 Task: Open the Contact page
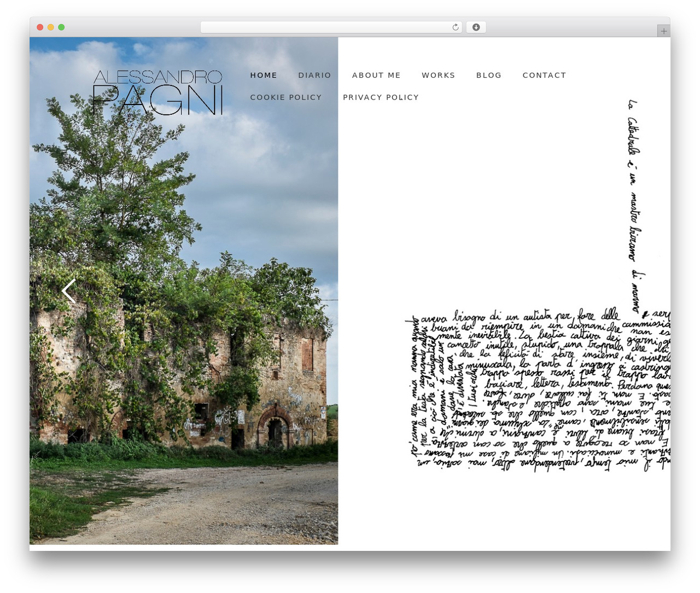pos(544,75)
